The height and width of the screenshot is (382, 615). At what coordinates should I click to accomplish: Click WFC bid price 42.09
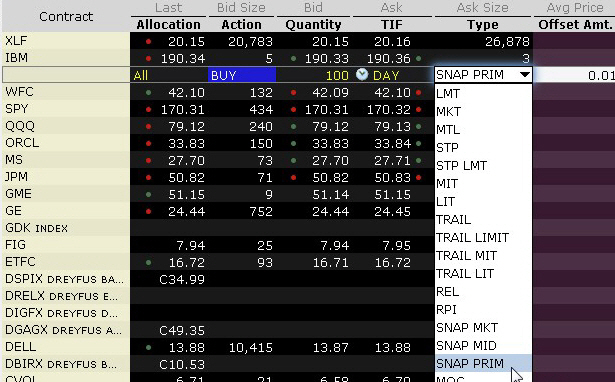(x=330, y=93)
